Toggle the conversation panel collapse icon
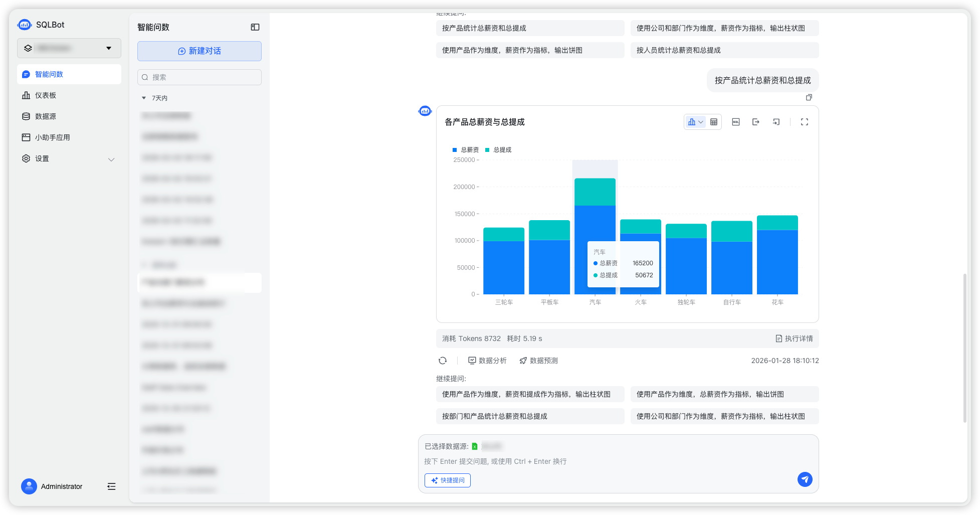 click(x=255, y=27)
